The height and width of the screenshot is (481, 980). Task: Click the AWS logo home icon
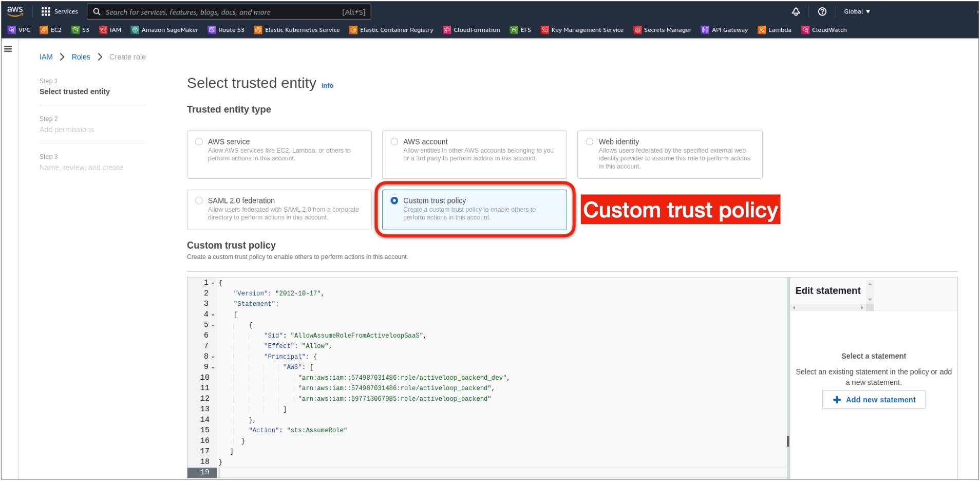15,11
